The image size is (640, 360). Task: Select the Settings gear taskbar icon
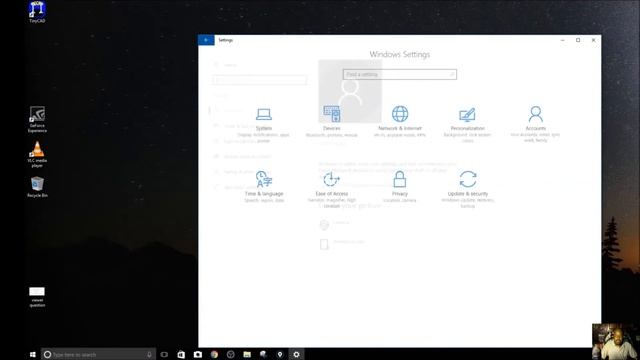coord(296,354)
